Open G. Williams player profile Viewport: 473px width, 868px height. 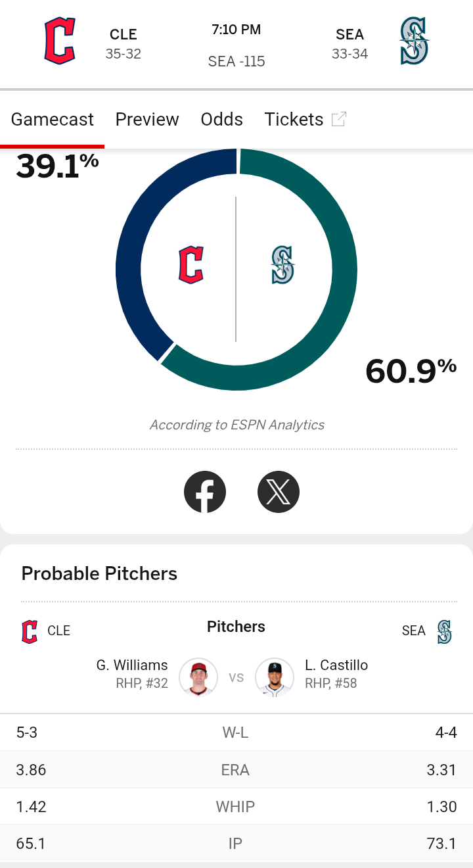[x=132, y=665]
